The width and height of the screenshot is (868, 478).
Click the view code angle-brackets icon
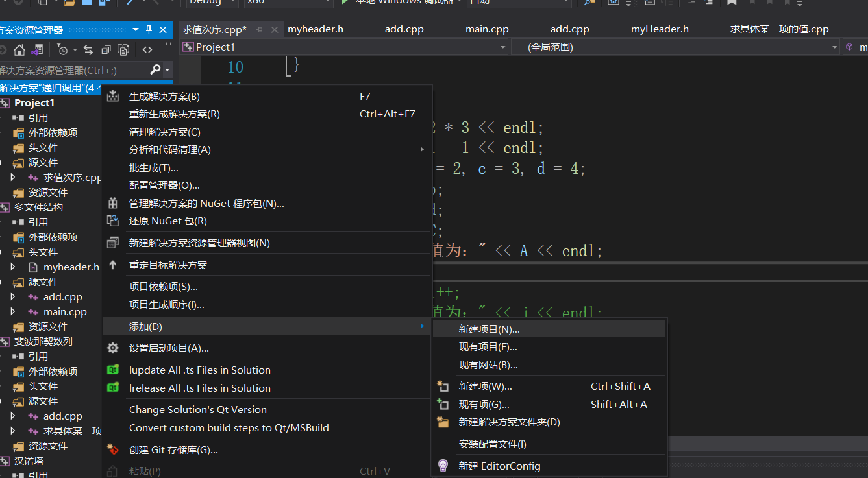(147, 50)
